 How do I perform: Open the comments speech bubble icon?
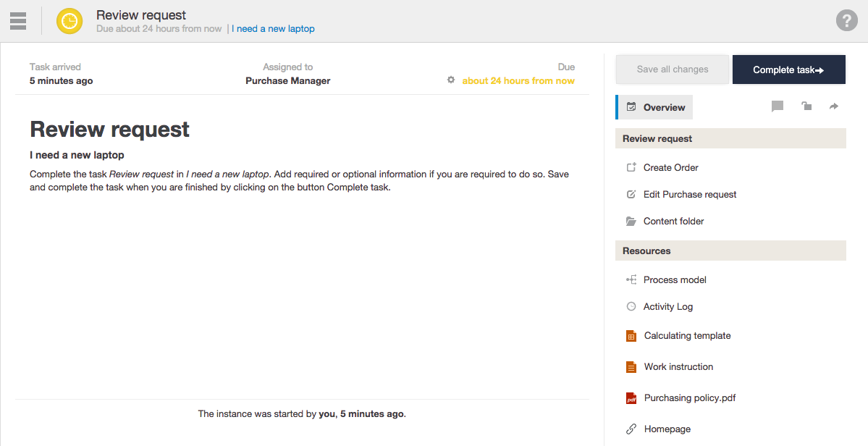tap(778, 106)
